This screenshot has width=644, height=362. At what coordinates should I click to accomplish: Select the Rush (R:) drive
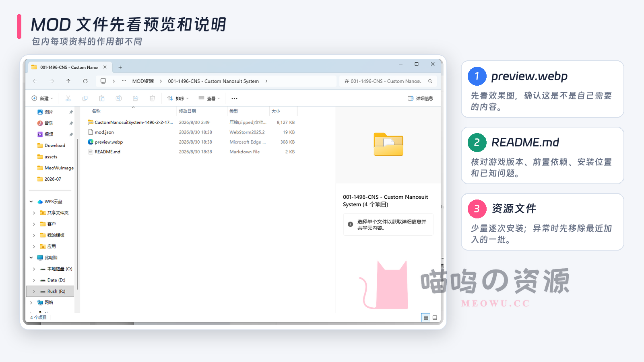coord(50,291)
